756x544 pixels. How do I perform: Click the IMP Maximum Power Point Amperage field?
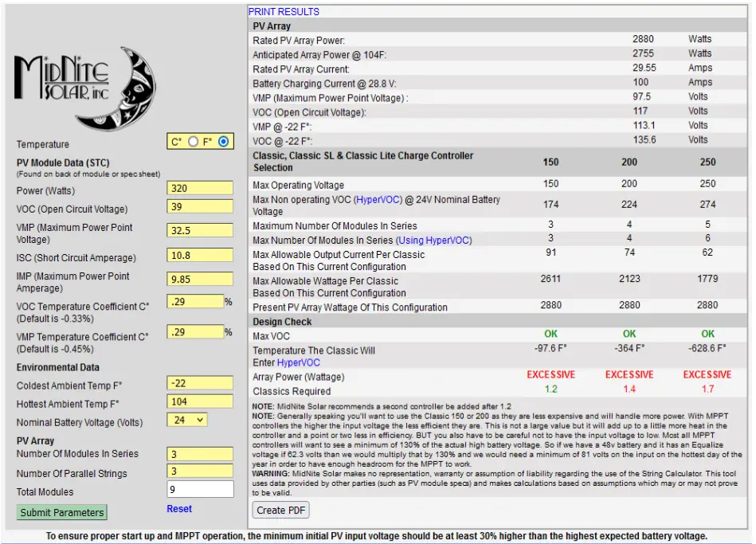click(200, 280)
